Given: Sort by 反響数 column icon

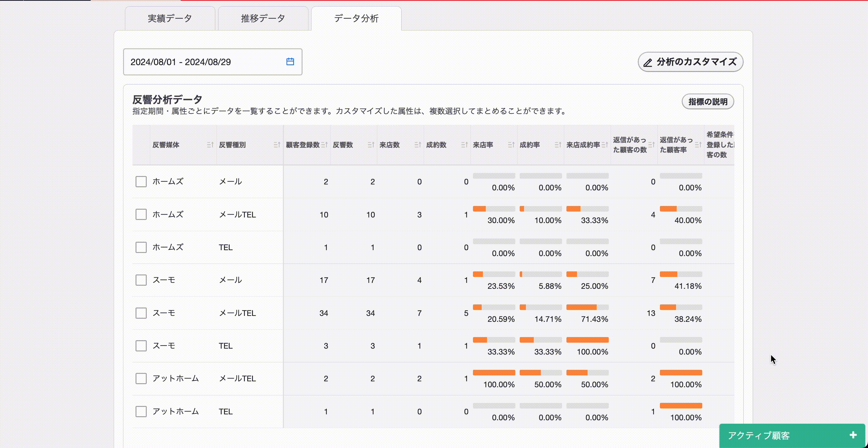Looking at the screenshot, I should pyautogui.click(x=371, y=145).
